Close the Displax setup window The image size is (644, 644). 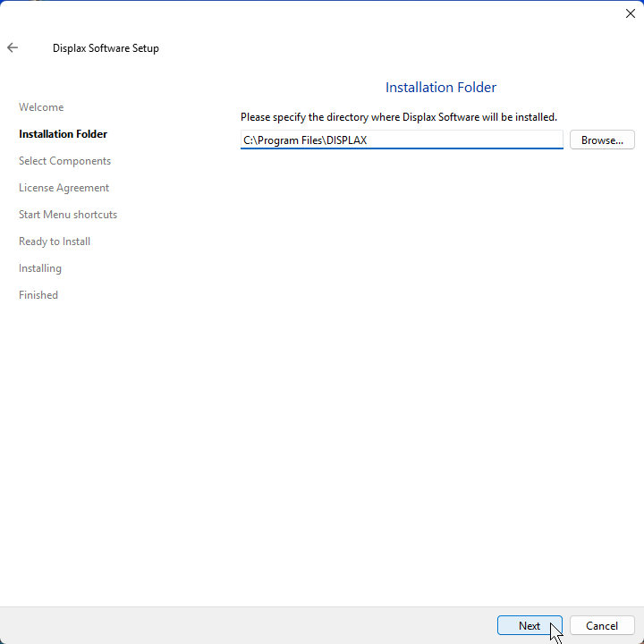point(630,13)
